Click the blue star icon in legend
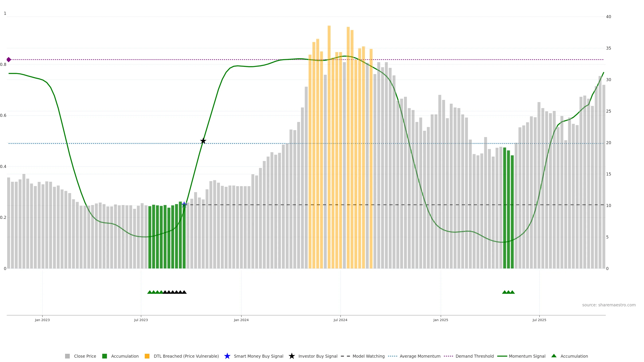Viewport: 644px width, 362px height. click(227, 356)
